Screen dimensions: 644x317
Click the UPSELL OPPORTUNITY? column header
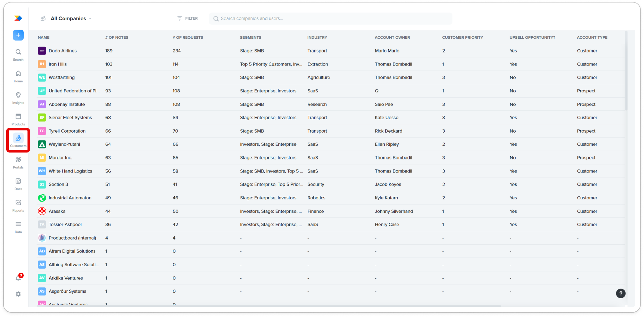532,37
